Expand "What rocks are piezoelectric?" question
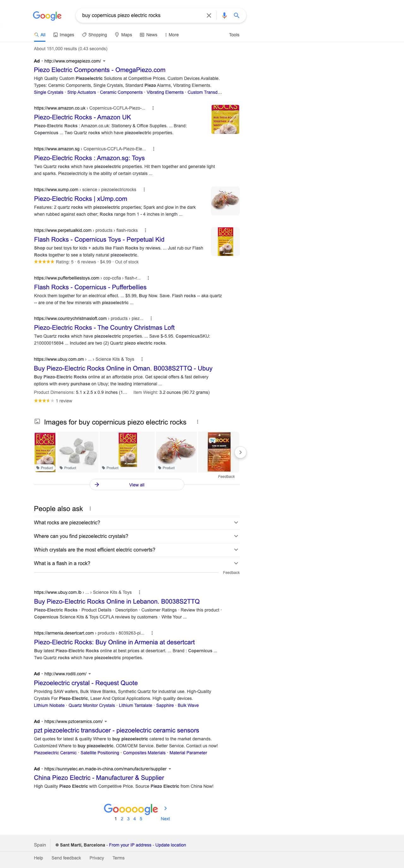 137,523
